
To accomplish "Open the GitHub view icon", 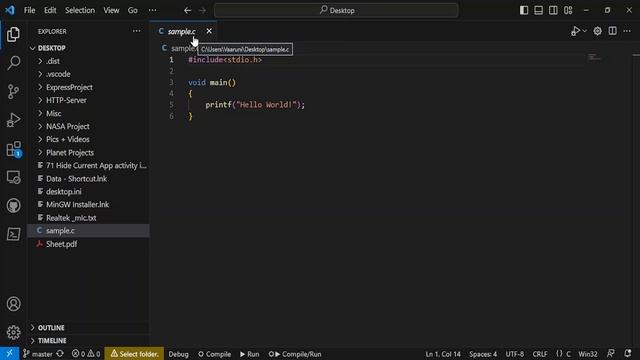I will (x=13, y=206).
